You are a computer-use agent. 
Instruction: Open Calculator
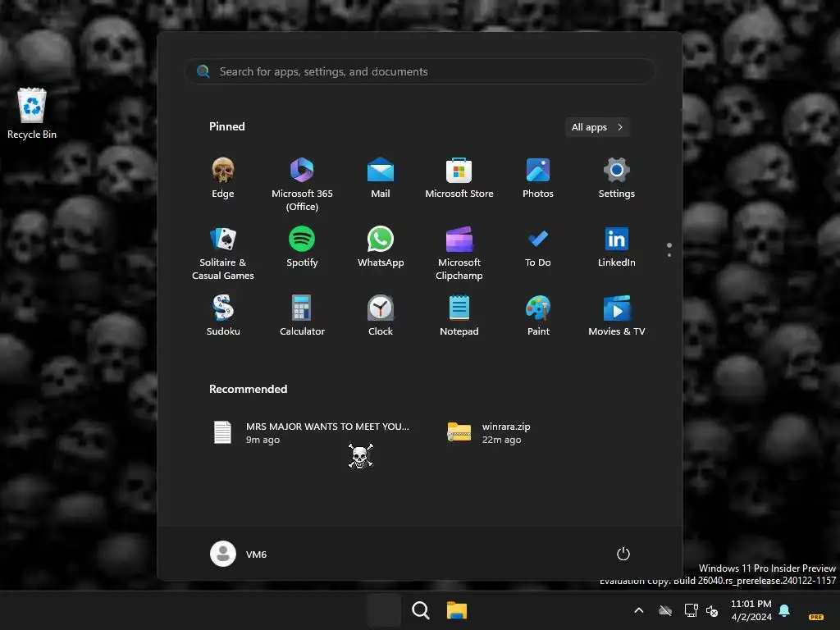point(302,316)
